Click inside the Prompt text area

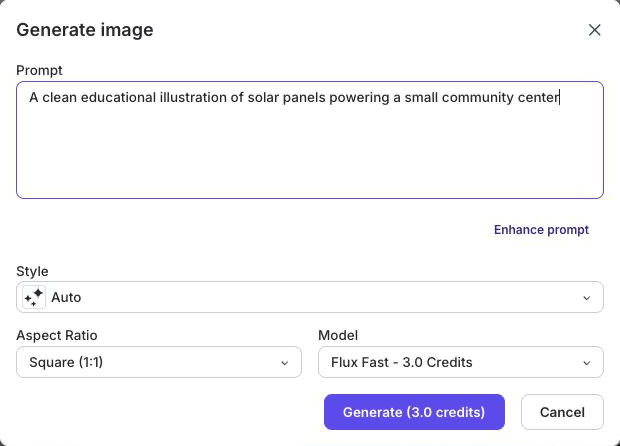[x=310, y=140]
